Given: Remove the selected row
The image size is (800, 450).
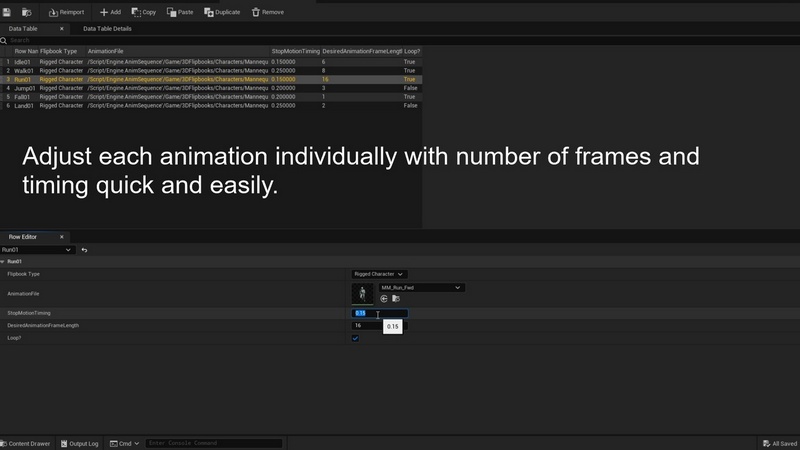Looking at the screenshot, I should 267,12.
